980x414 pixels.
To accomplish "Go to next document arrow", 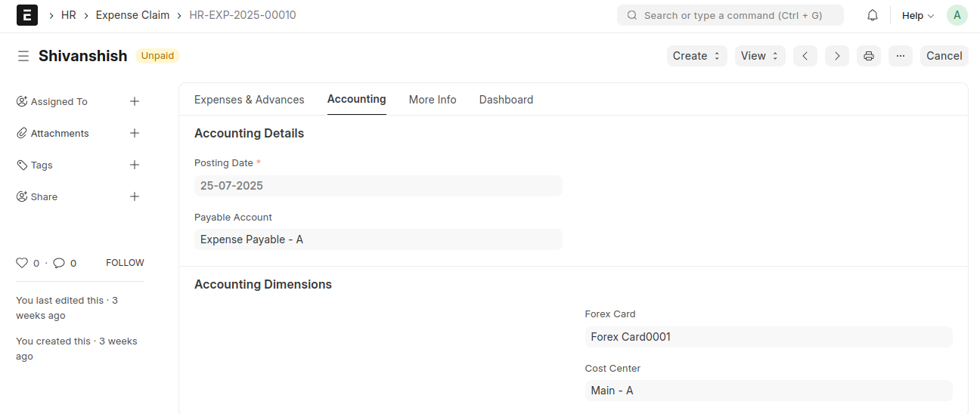I will 837,56.
